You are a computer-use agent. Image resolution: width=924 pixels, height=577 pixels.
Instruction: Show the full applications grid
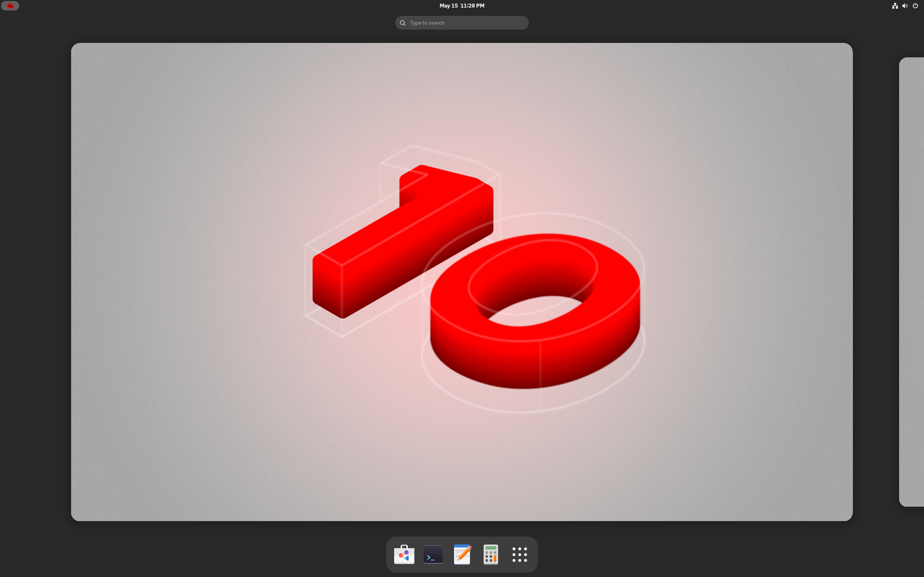click(x=519, y=555)
